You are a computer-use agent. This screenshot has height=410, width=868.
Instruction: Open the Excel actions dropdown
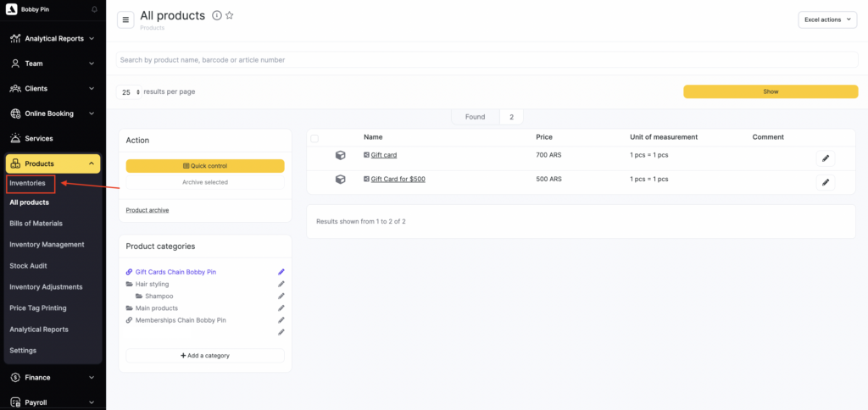click(827, 19)
